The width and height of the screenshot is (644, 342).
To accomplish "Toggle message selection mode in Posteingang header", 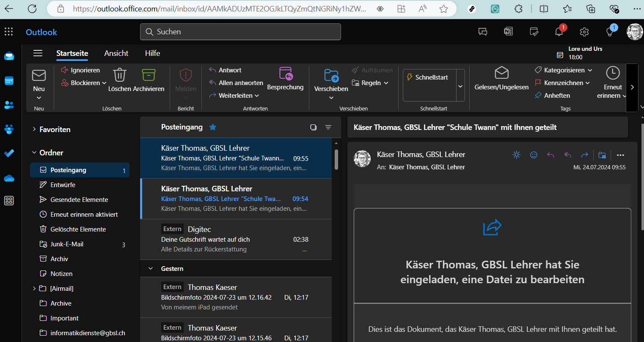I will (x=313, y=127).
